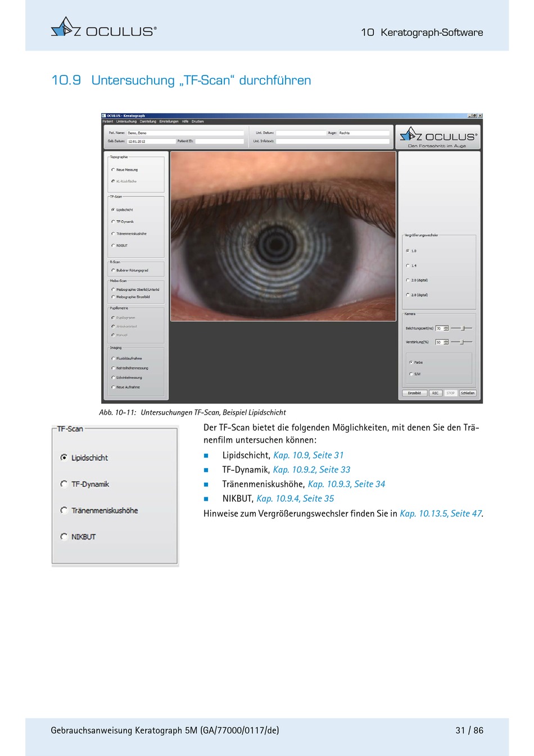Open the Patient menu
Screen dimensions: 534x756
tap(108, 121)
